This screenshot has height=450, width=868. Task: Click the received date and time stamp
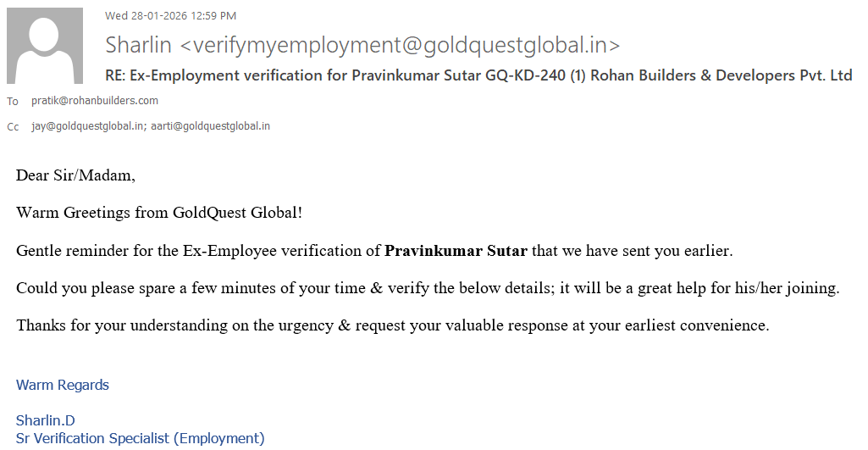pyautogui.click(x=170, y=15)
